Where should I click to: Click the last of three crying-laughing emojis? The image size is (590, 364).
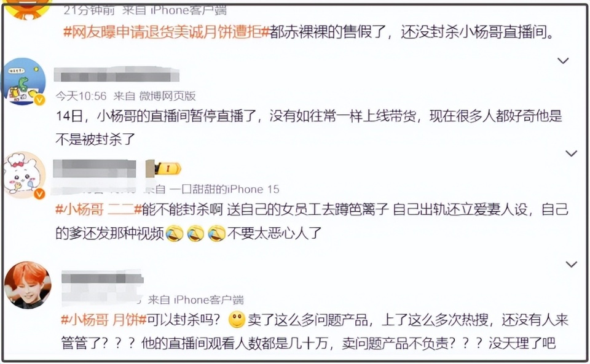217,233
